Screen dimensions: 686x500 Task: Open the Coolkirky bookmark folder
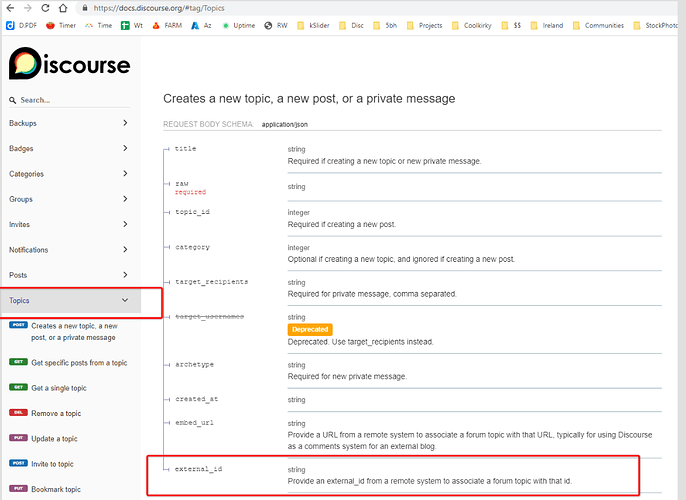(x=472, y=25)
